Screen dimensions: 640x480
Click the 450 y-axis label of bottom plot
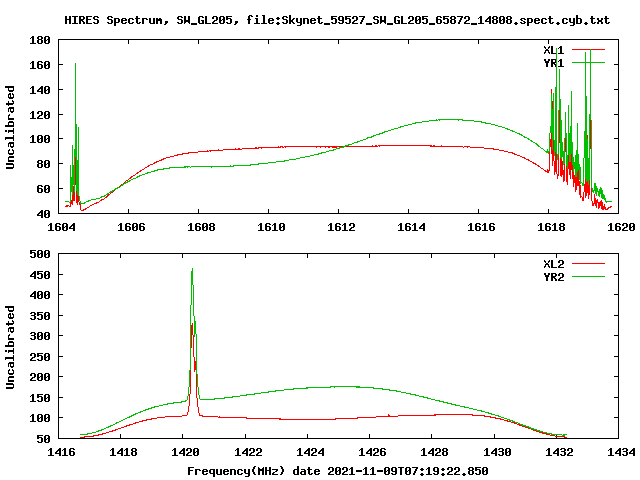pos(40,275)
